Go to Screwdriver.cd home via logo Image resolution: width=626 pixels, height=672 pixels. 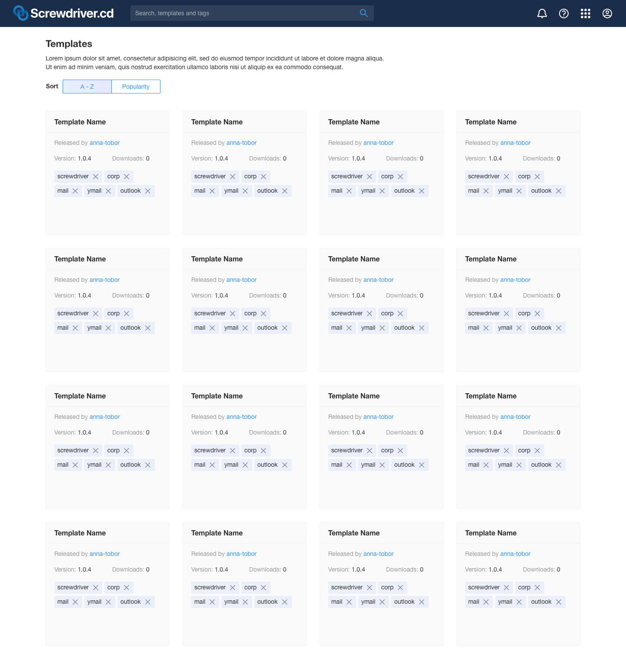coord(63,13)
